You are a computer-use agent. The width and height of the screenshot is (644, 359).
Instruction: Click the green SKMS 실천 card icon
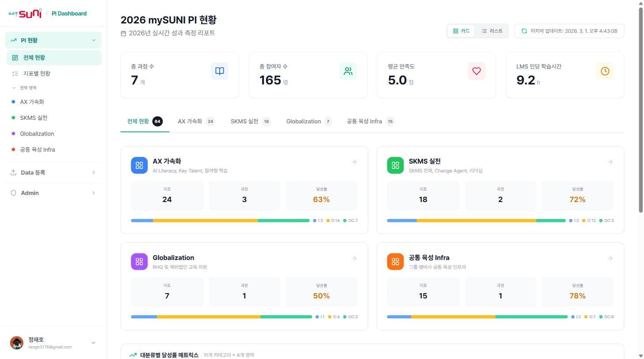(x=395, y=165)
